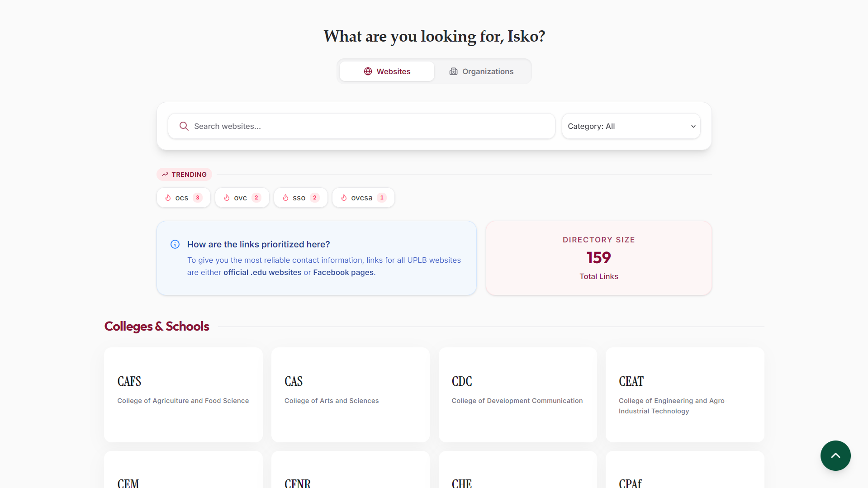Click the info icon in links notice
Screen dimensions: 868x488
pos(175,244)
